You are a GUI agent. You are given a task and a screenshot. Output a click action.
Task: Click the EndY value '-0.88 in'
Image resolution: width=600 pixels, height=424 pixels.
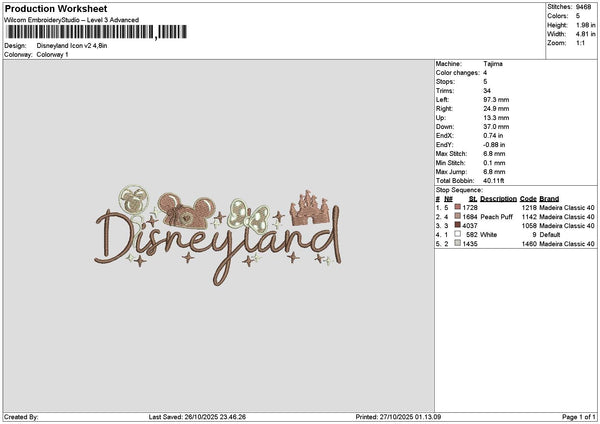click(x=494, y=145)
